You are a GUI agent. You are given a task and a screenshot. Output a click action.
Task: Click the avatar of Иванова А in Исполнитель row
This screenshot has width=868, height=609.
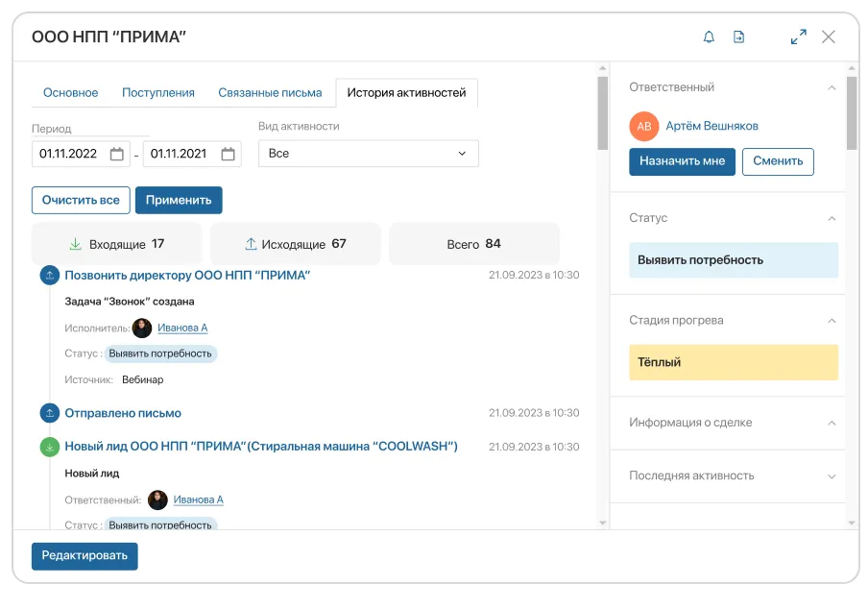tap(143, 328)
